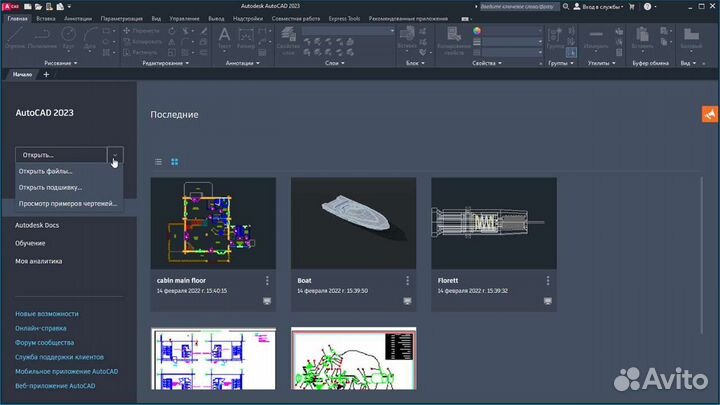Viewport: 720px width, 405px height.
Task: Click the Measure (Измерить) tool
Action: 596,38
